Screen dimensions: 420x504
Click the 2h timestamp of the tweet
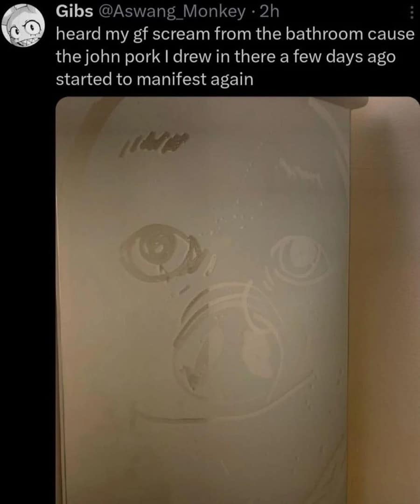(269, 12)
